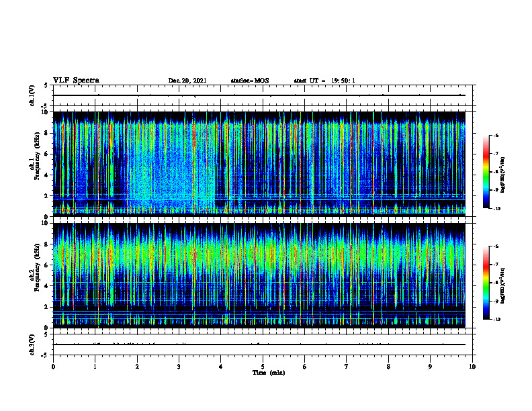532x411 pixels.
Task: Select the ch.1(V) waveform axis label
Action: pyautogui.click(x=32, y=95)
